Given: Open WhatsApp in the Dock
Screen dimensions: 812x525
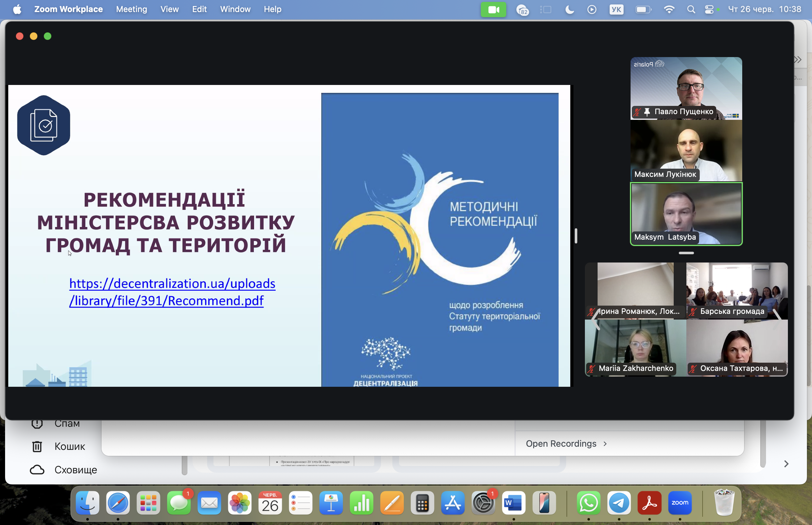Looking at the screenshot, I should pyautogui.click(x=589, y=502).
